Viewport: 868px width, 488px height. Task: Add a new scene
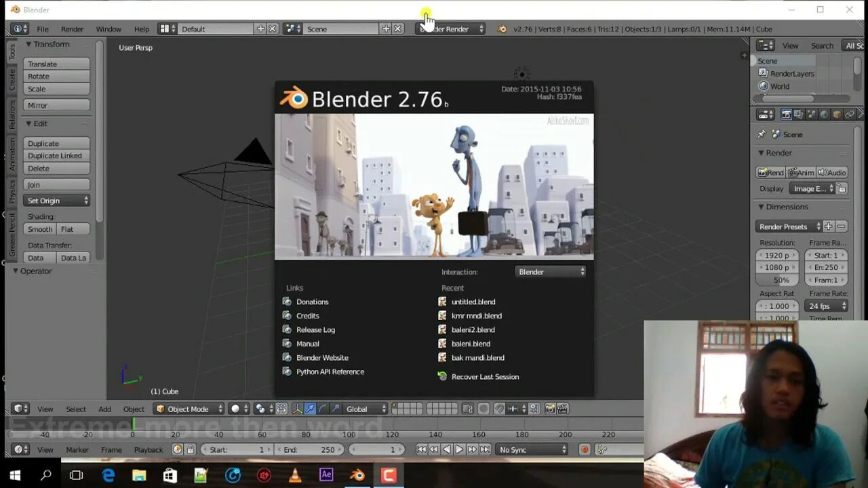pos(386,29)
